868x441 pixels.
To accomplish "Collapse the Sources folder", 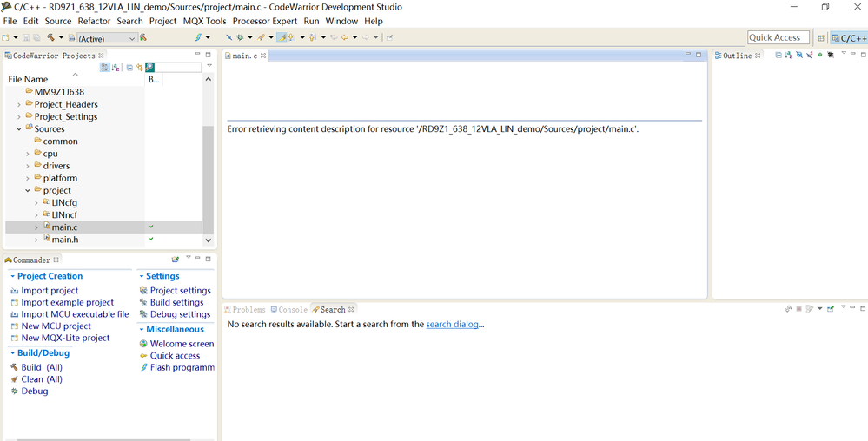I will (x=19, y=129).
